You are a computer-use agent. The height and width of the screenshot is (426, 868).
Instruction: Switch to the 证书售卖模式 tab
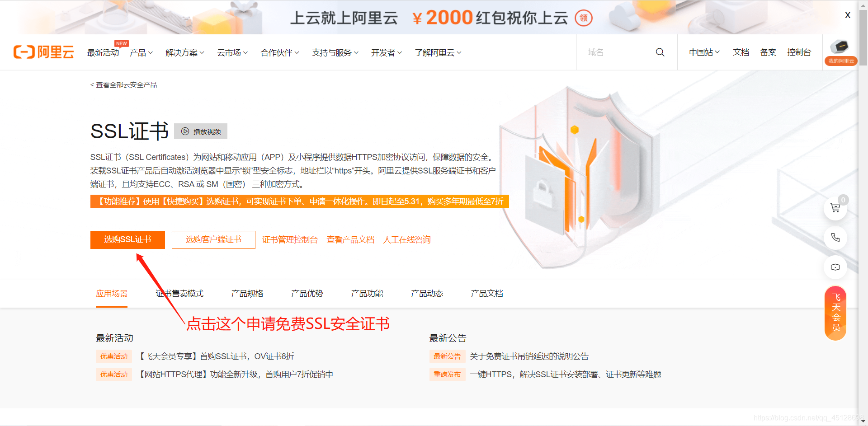(179, 294)
